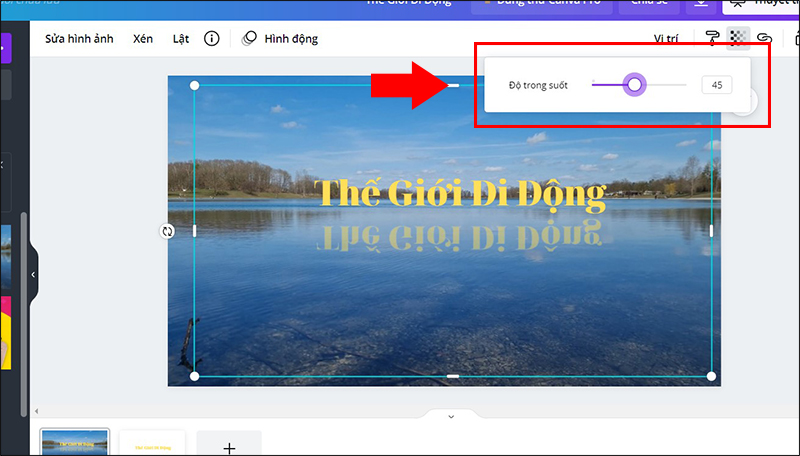Toggle the transparency checkerboard icon
Viewport: 800px width, 456px height.
(x=738, y=38)
